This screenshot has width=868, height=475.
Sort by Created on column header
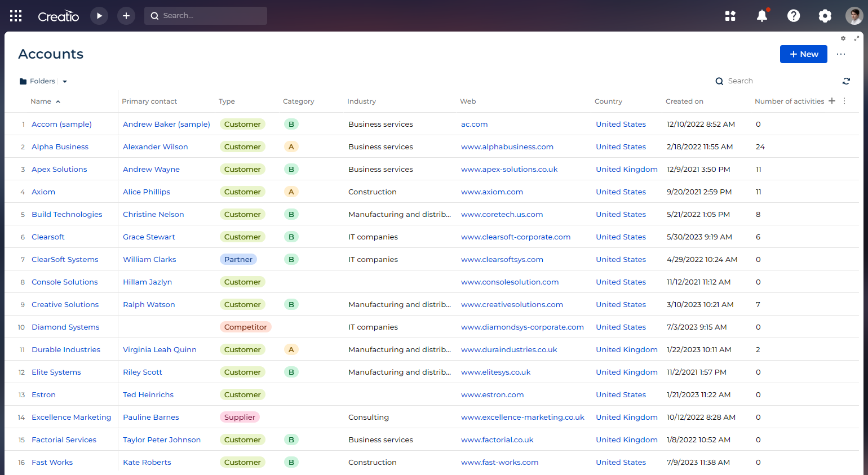coord(684,101)
